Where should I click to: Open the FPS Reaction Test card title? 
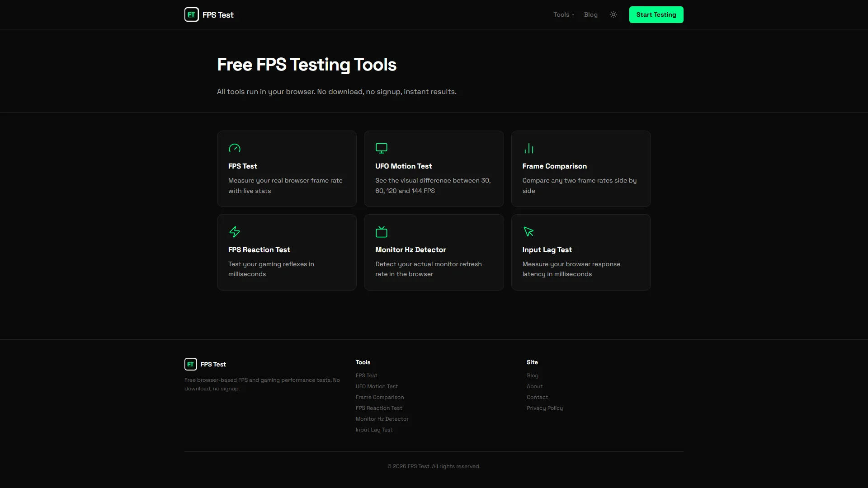(x=259, y=250)
